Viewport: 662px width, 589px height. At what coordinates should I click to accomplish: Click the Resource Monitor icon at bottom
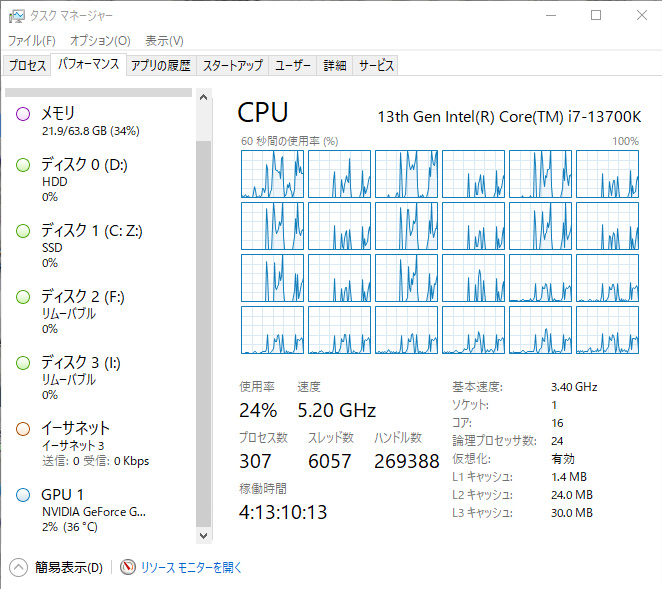128,567
